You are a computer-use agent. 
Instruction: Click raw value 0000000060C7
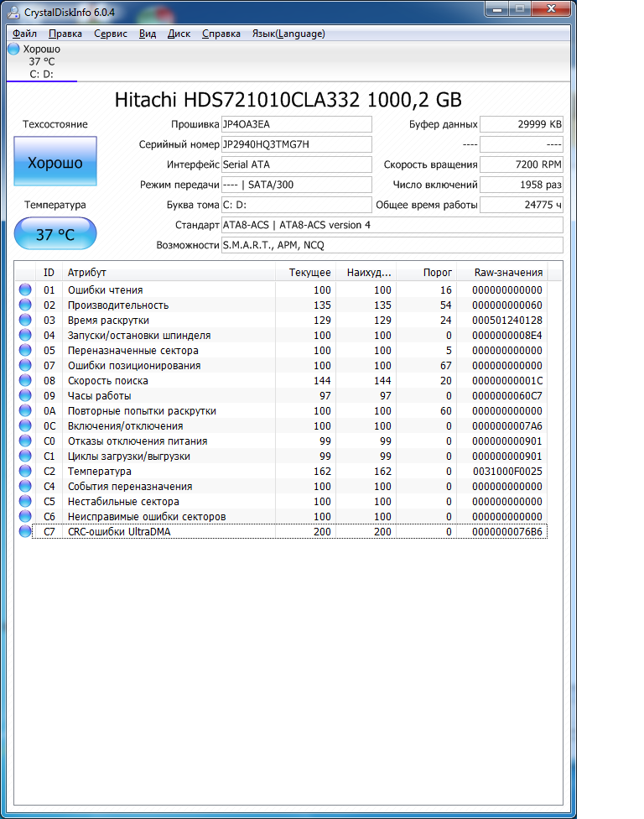[507, 396]
